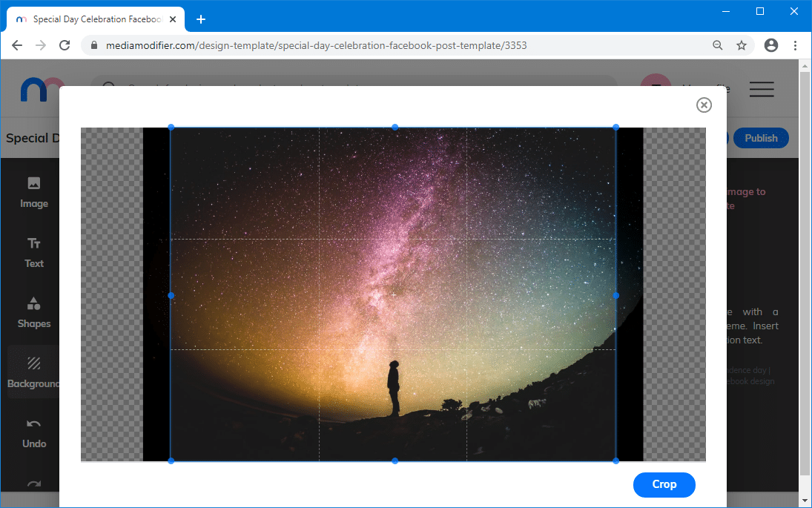Click the Crop button

point(664,485)
